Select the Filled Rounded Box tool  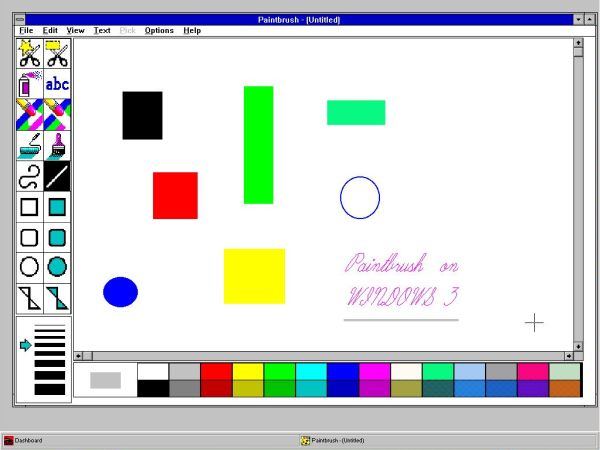pyautogui.click(x=57, y=238)
